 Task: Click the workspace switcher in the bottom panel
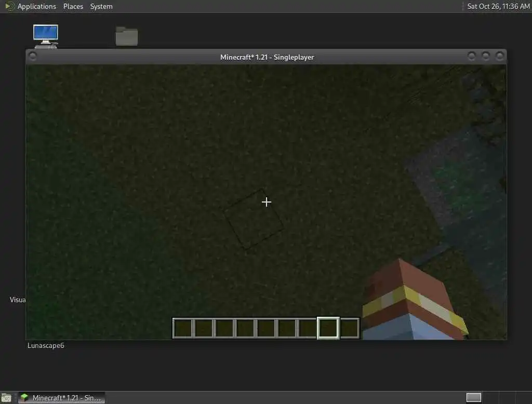[474, 397]
